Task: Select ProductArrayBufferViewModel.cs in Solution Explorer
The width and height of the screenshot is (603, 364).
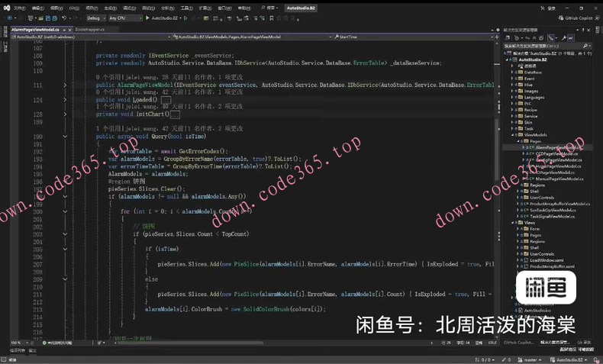Action: (559, 204)
